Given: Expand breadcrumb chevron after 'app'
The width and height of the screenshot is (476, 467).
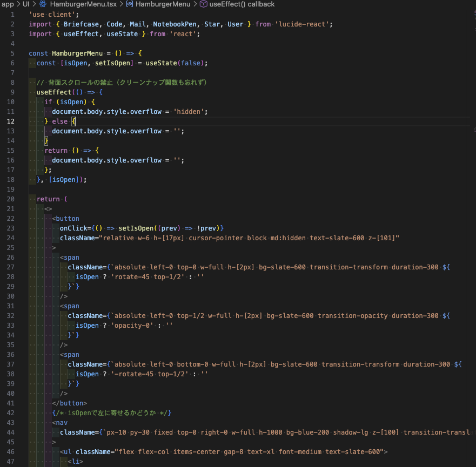Looking at the screenshot, I should [18, 4].
